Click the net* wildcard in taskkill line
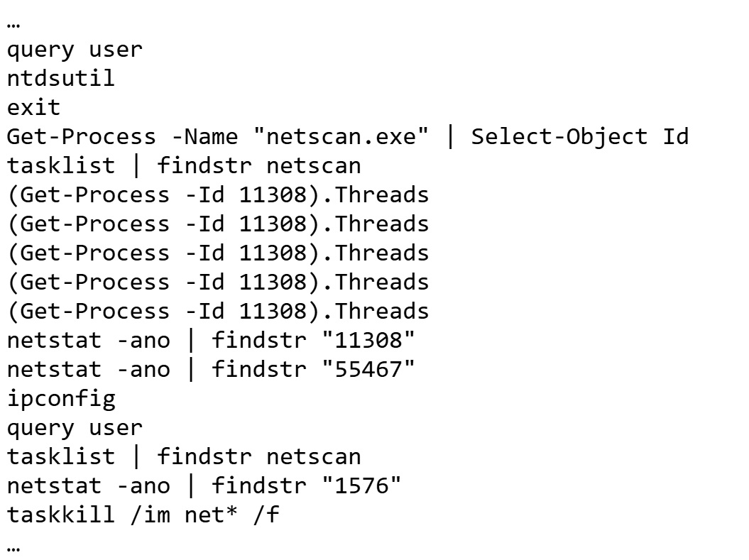 [210, 515]
